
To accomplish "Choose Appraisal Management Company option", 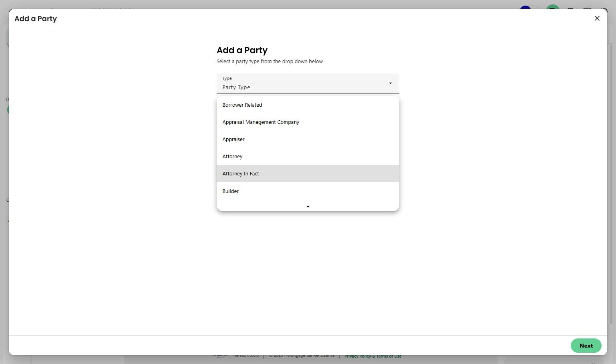I will (308, 122).
